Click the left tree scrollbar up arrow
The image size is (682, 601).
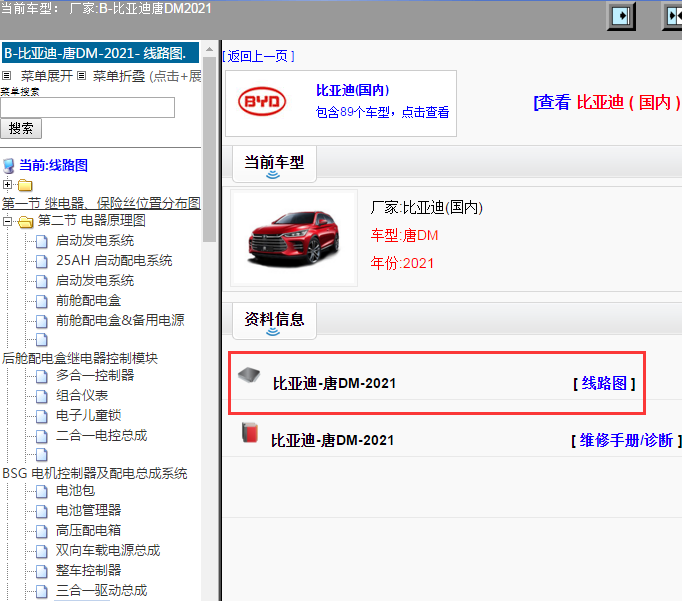click(x=210, y=49)
